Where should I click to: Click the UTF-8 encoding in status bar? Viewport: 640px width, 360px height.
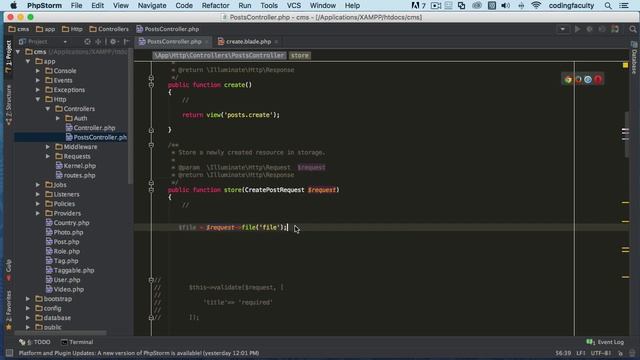[600, 353]
